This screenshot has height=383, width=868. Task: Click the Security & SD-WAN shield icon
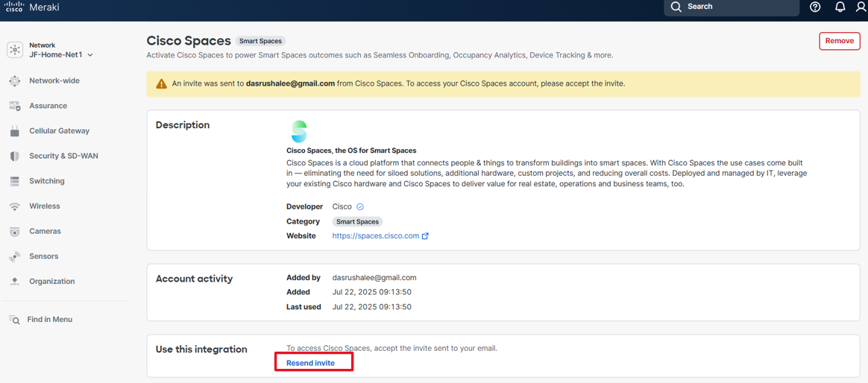tap(15, 156)
